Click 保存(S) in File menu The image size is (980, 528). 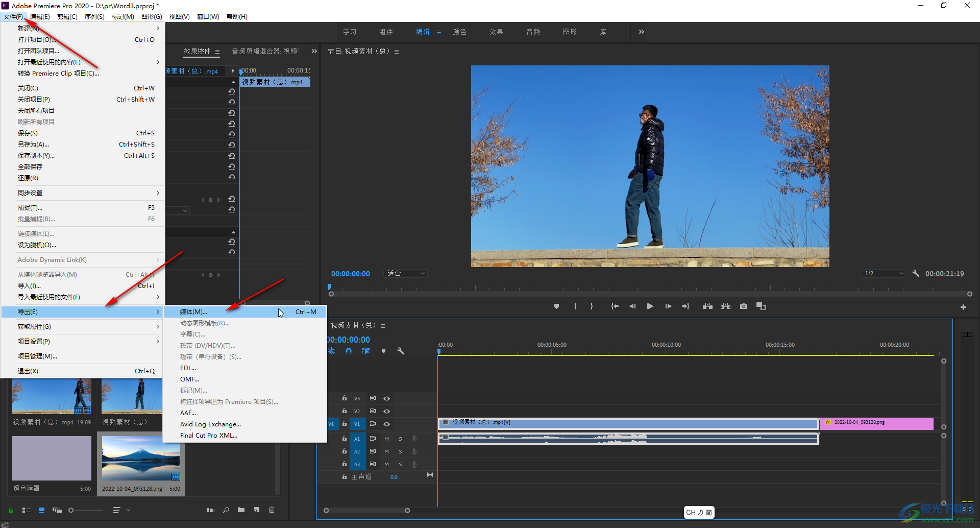[83, 133]
